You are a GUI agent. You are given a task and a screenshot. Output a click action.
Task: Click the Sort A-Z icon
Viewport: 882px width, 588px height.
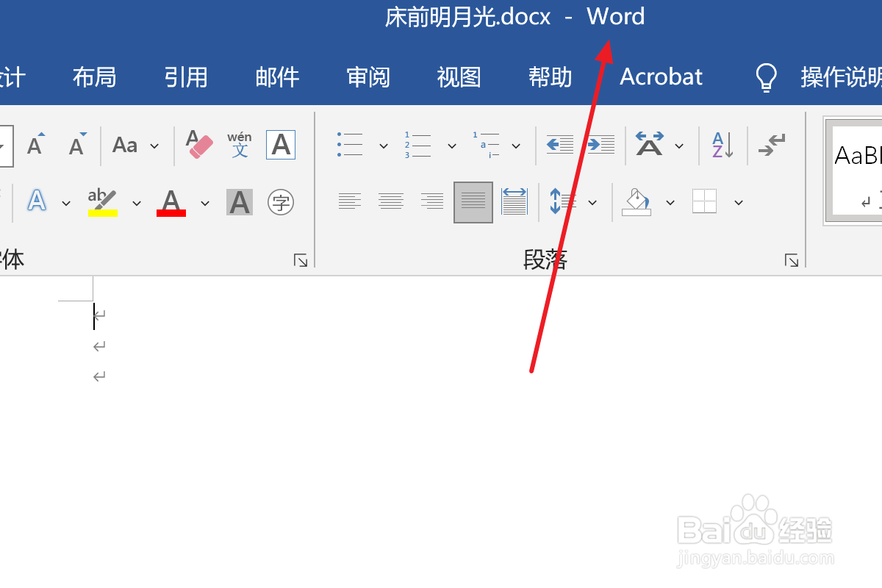(723, 145)
